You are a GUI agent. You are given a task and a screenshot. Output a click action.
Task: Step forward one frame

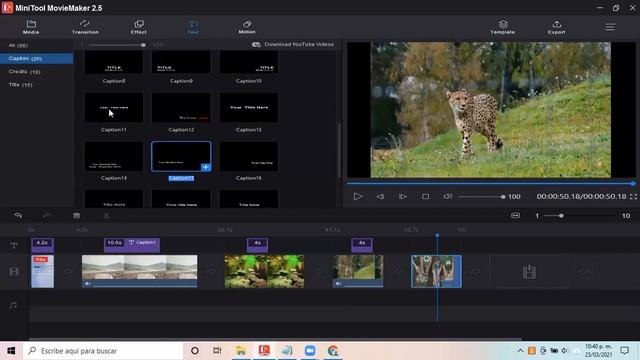[402, 196]
